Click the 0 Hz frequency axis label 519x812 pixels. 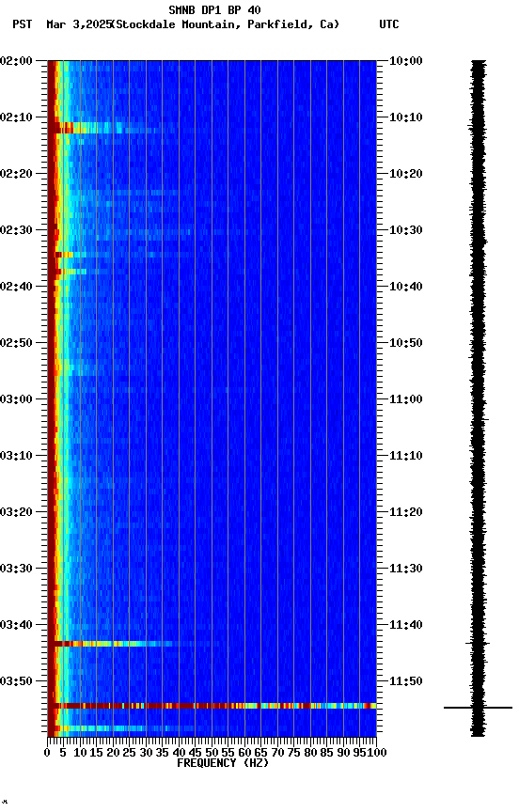coord(48,753)
